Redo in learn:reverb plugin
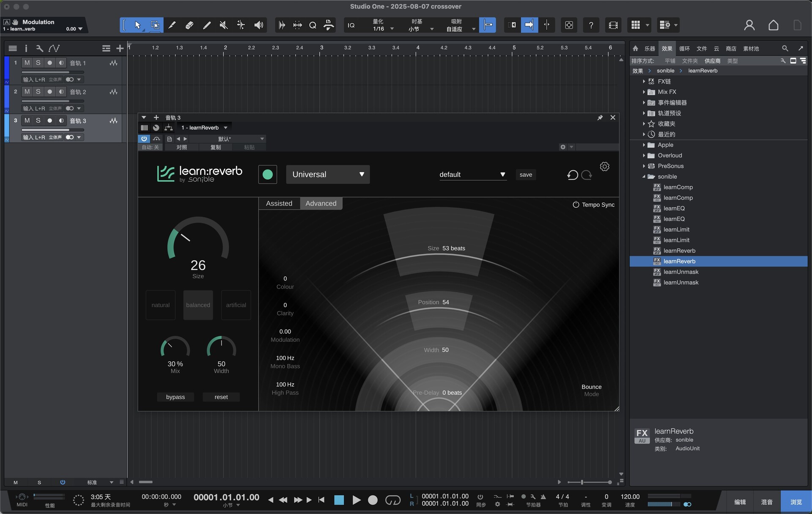 (587, 175)
